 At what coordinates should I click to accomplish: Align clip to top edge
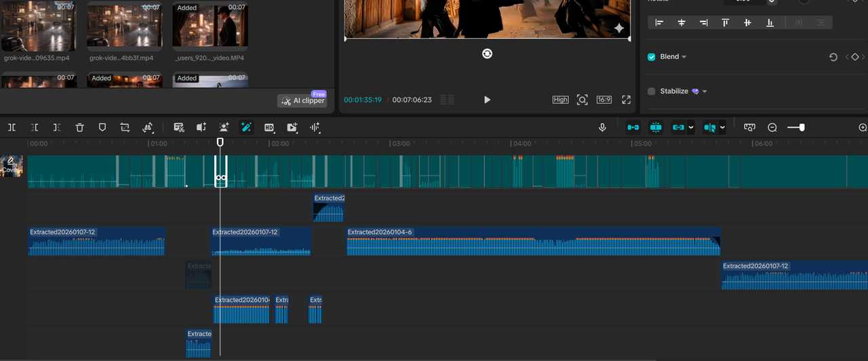pyautogui.click(x=726, y=23)
